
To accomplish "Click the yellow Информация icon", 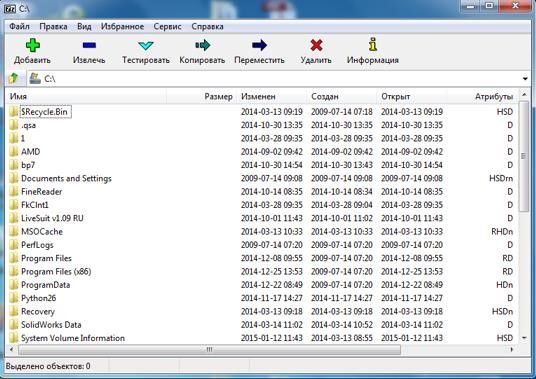I will click(x=373, y=45).
